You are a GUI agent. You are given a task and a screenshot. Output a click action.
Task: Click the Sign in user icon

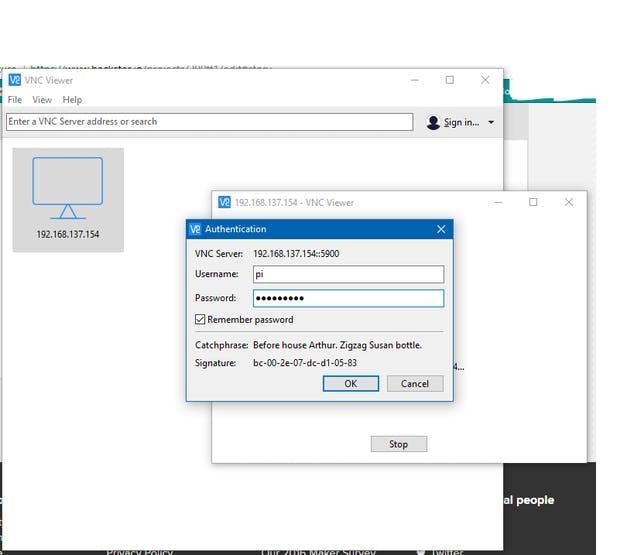pyautogui.click(x=433, y=122)
